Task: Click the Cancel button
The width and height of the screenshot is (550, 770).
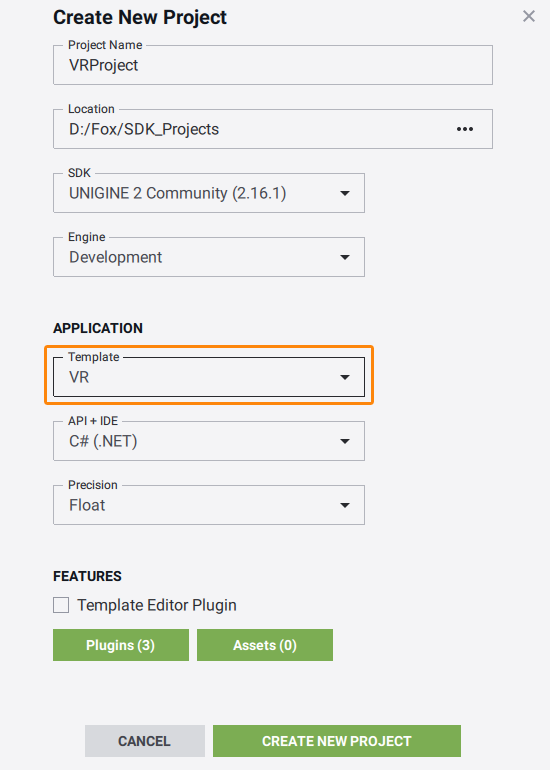Action: 144,741
